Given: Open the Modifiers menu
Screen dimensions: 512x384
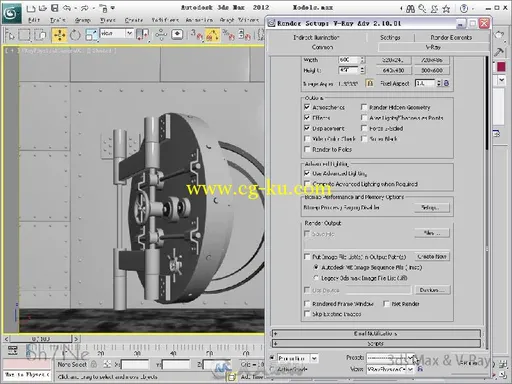Looking at the screenshot, I should 165,20.
